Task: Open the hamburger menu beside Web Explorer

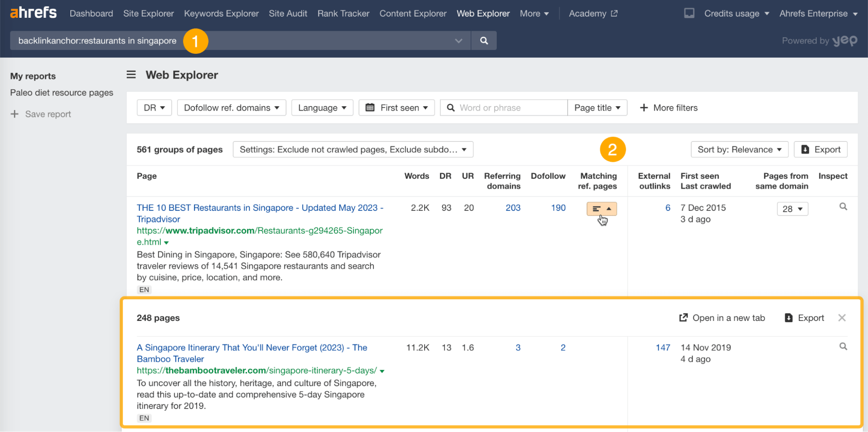Action: pyautogui.click(x=131, y=75)
